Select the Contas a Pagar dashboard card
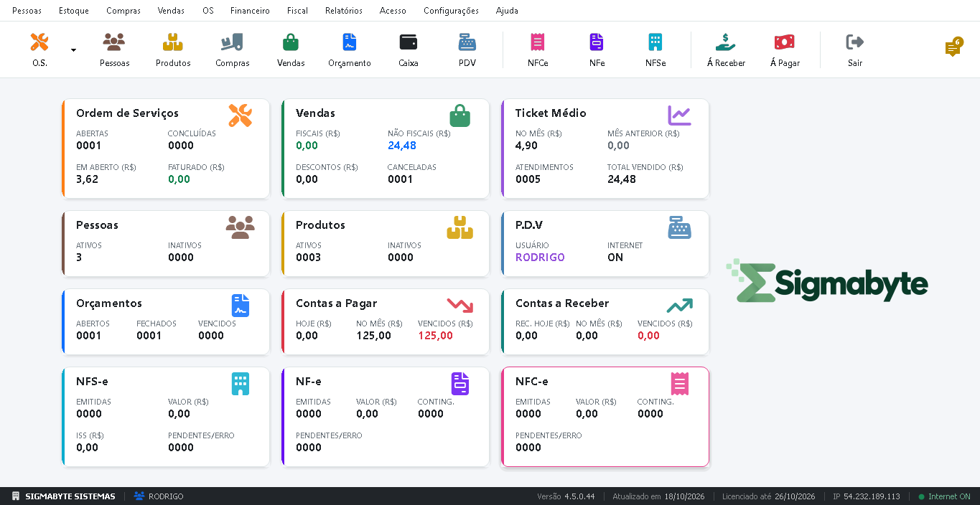 coord(386,322)
